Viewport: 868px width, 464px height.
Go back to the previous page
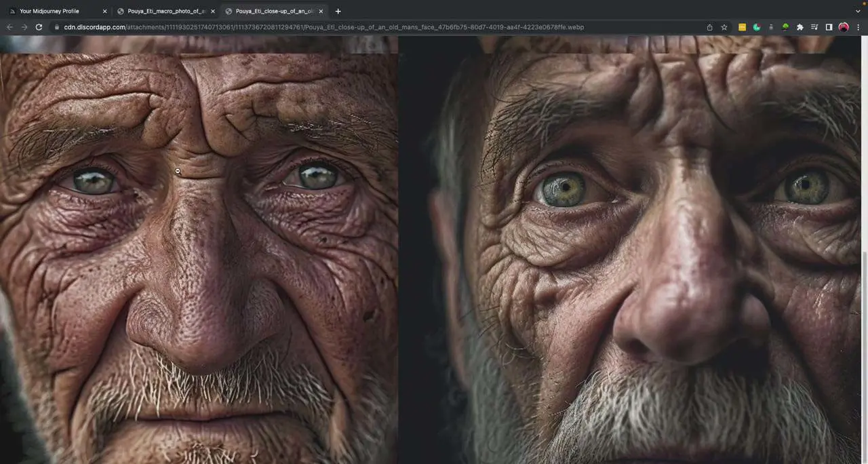pyautogui.click(x=9, y=27)
